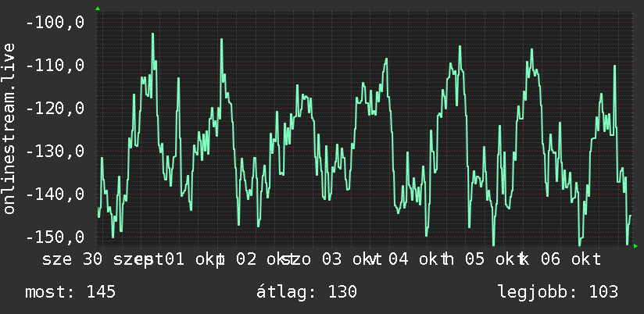The width and height of the screenshot is (644, 314).
Task: Click the '04 okt' date label
Action: click(418, 260)
